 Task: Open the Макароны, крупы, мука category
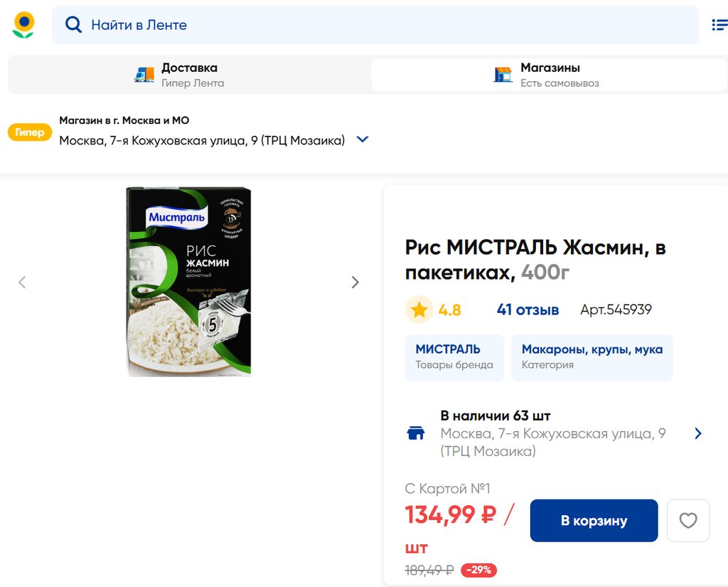pyautogui.click(x=591, y=356)
